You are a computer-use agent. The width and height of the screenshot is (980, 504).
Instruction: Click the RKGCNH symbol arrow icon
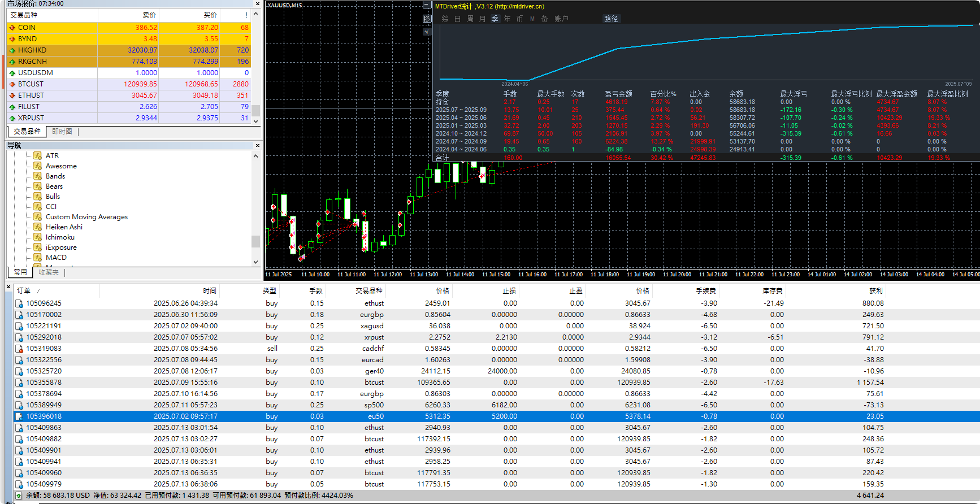pyautogui.click(x=12, y=62)
